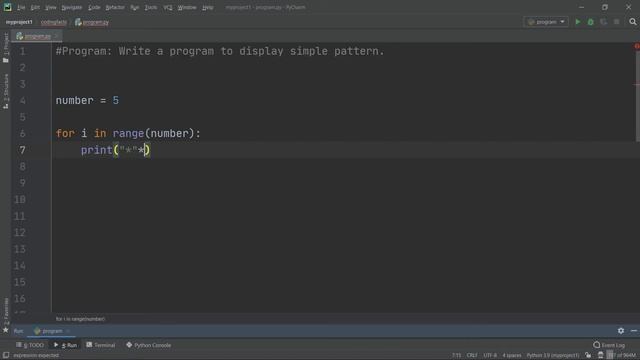Screen dimensions: 640x360
Task: Open the Navigate menu
Action: click(71, 7)
